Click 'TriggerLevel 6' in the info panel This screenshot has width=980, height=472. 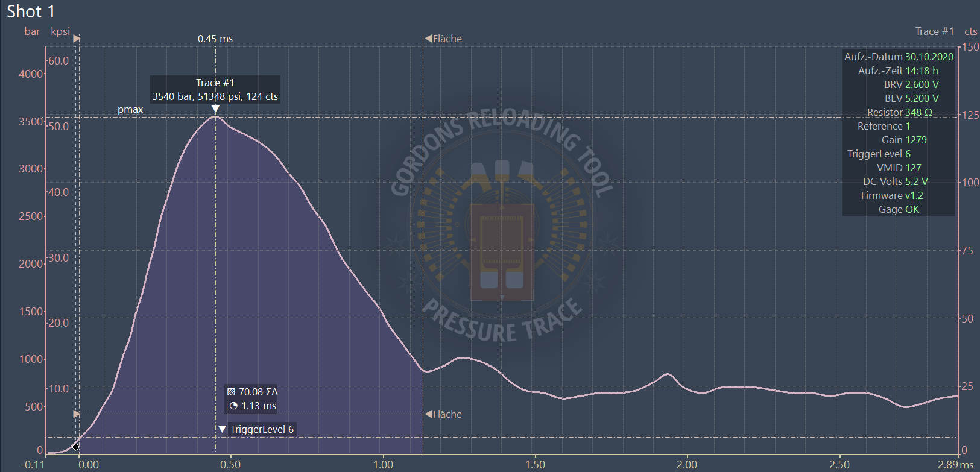coord(879,154)
